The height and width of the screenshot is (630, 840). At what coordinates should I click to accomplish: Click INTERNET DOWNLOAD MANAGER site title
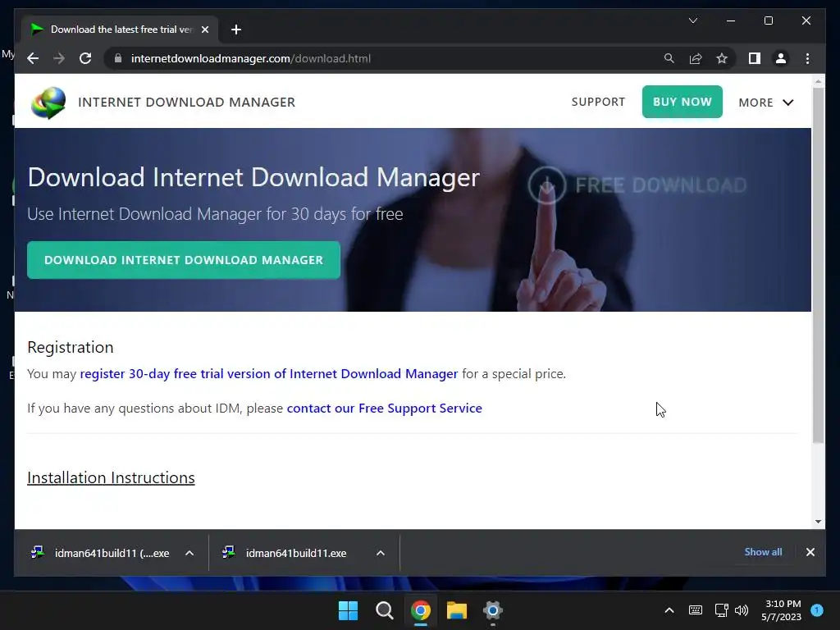[x=186, y=103]
